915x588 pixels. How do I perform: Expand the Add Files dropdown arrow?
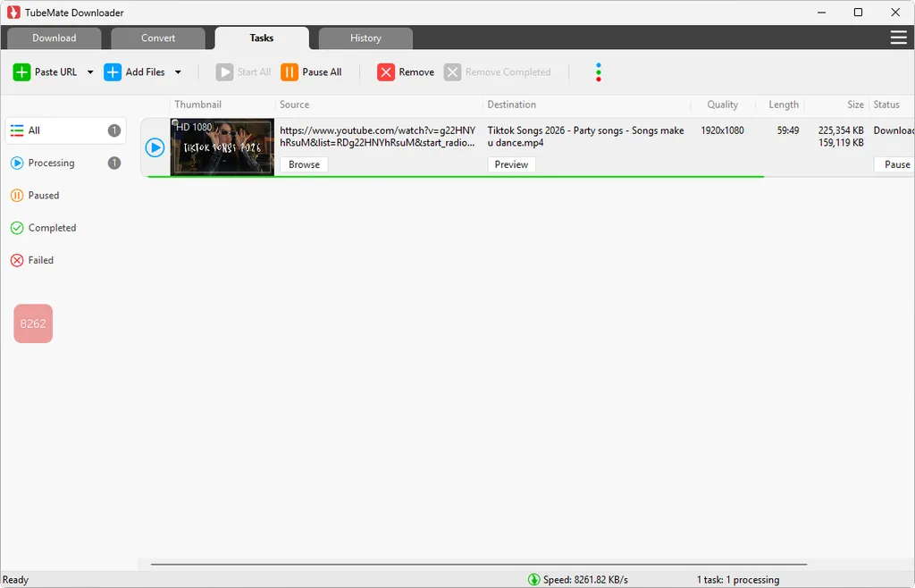[x=178, y=72]
